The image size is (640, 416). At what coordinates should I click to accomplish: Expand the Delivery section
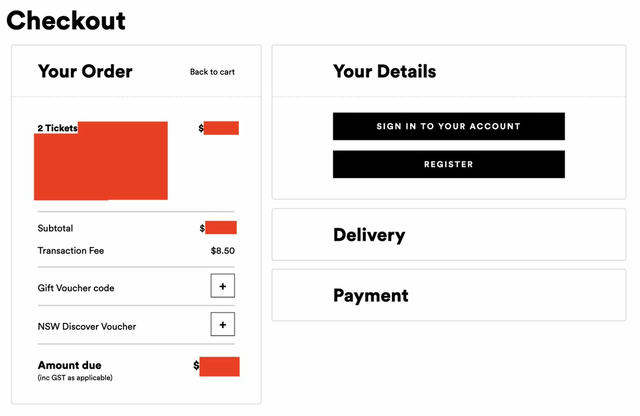click(x=449, y=235)
